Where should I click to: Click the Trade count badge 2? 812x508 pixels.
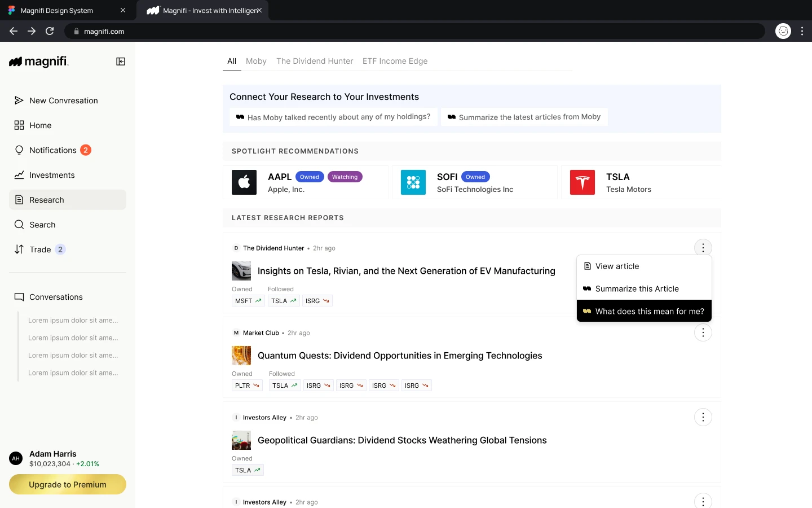60,249
